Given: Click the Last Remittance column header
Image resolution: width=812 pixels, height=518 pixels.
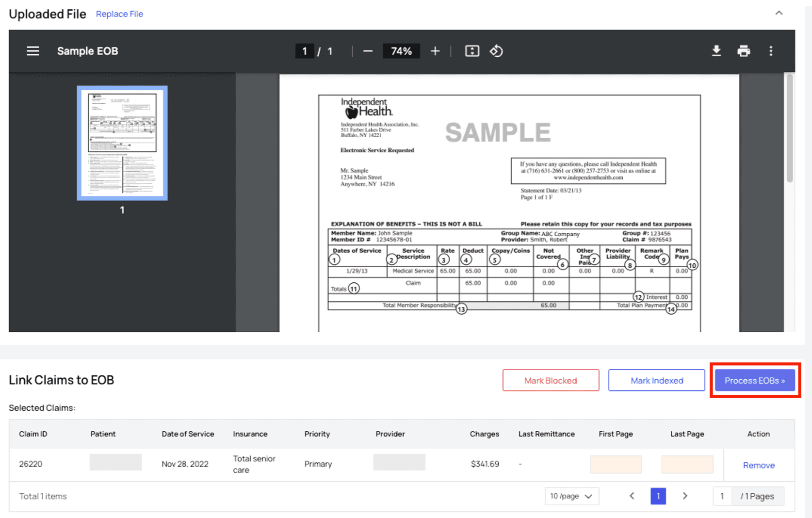Looking at the screenshot, I should click(x=546, y=434).
